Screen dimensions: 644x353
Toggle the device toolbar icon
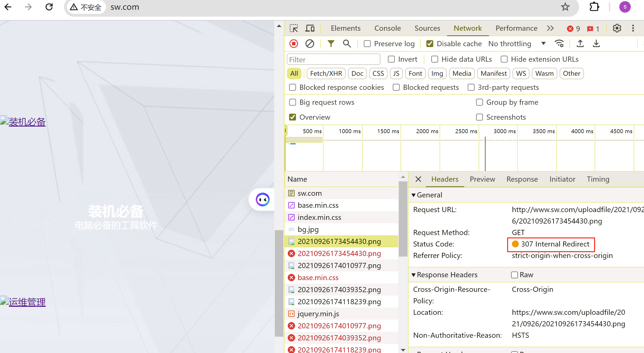310,28
